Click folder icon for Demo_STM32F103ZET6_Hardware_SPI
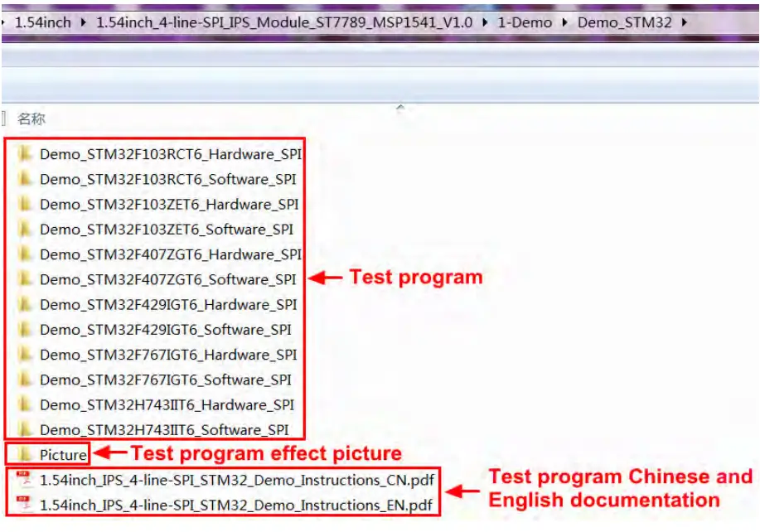 [24, 204]
